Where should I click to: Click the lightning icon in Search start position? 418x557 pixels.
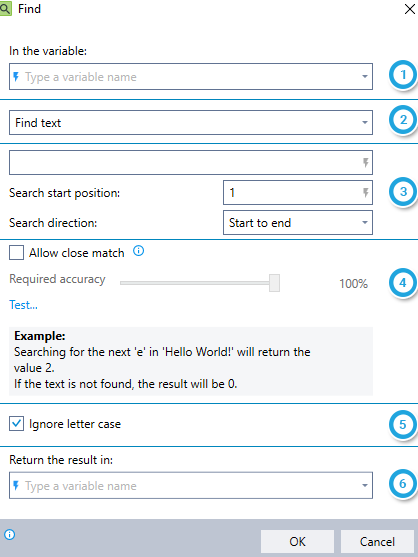point(365,193)
